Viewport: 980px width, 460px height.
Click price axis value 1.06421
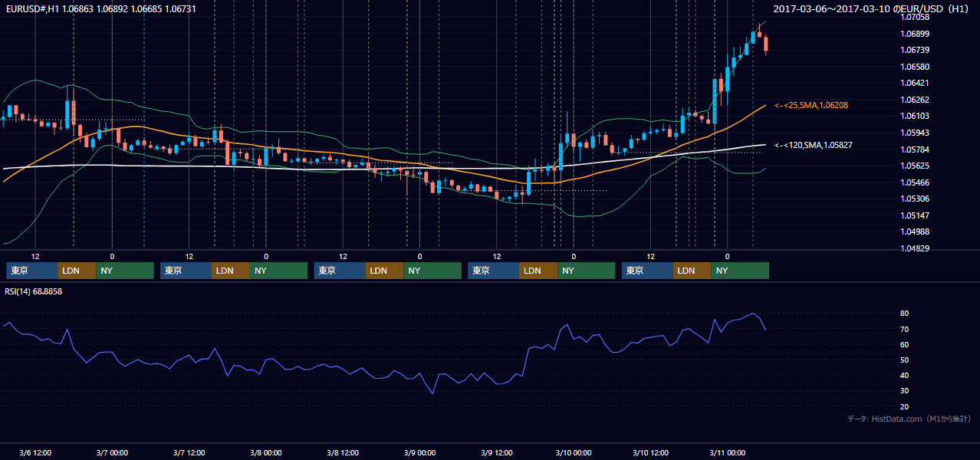pos(914,83)
